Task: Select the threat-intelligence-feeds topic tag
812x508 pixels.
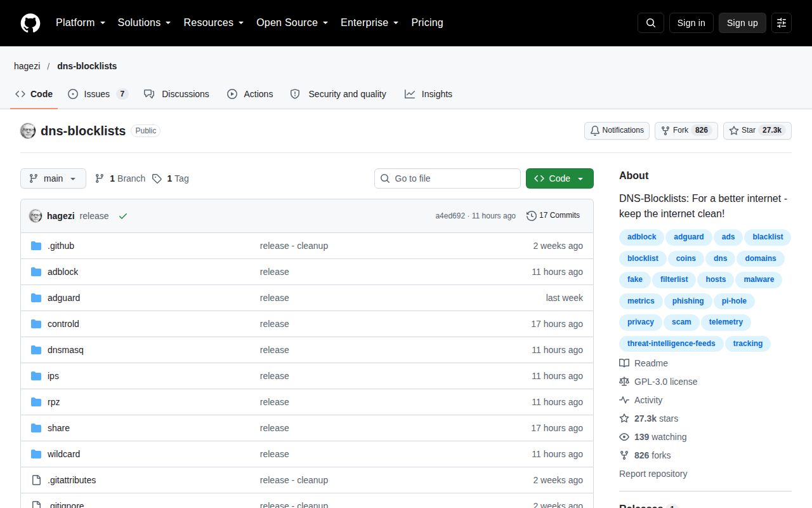Action: (671, 344)
